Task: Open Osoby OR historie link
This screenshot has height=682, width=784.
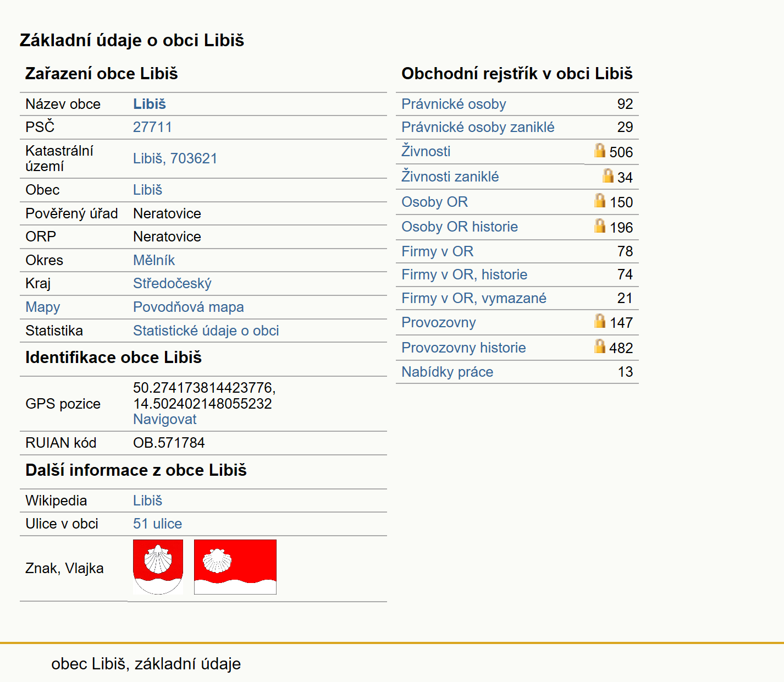Action: click(460, 227)
